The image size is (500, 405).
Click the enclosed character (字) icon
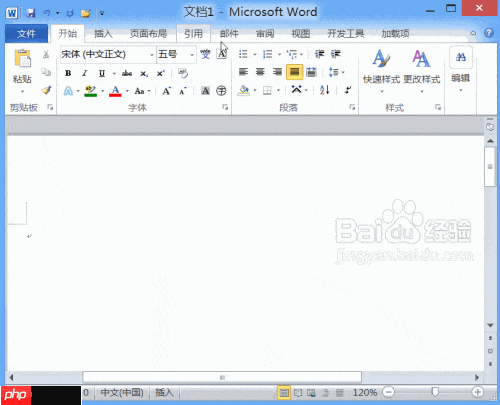tap(221, 91)
